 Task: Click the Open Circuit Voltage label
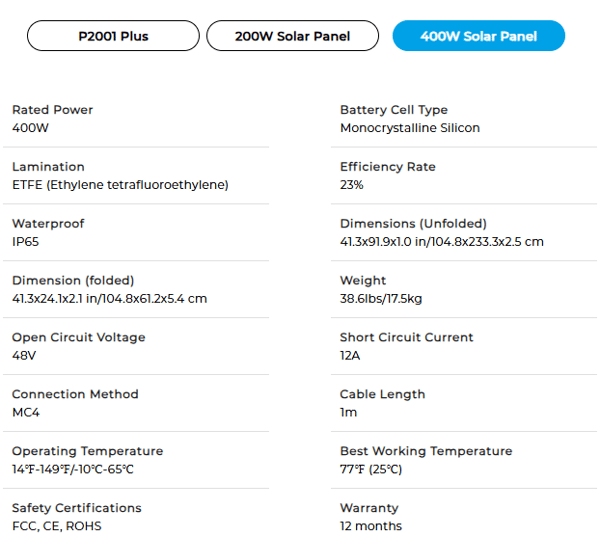(78, 338)
